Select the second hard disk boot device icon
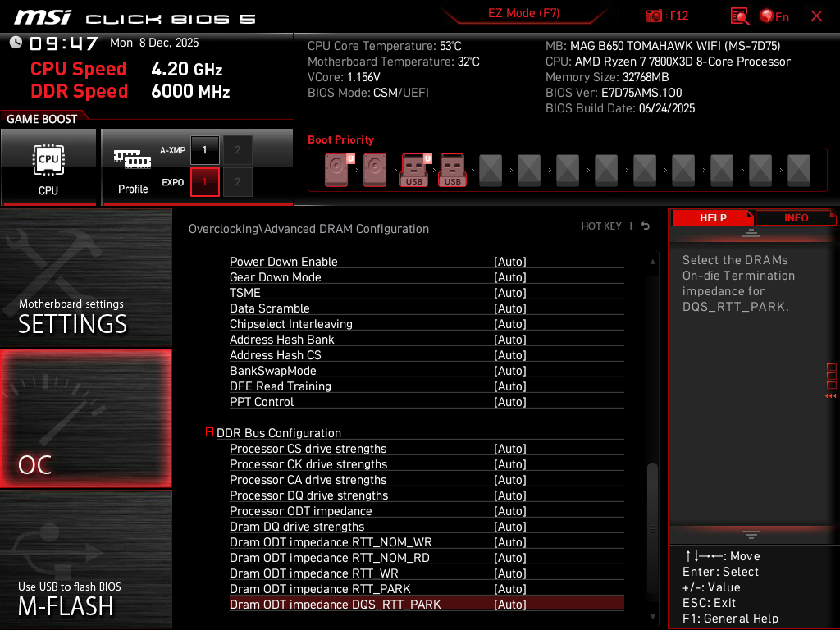 [x=375, y=170]
